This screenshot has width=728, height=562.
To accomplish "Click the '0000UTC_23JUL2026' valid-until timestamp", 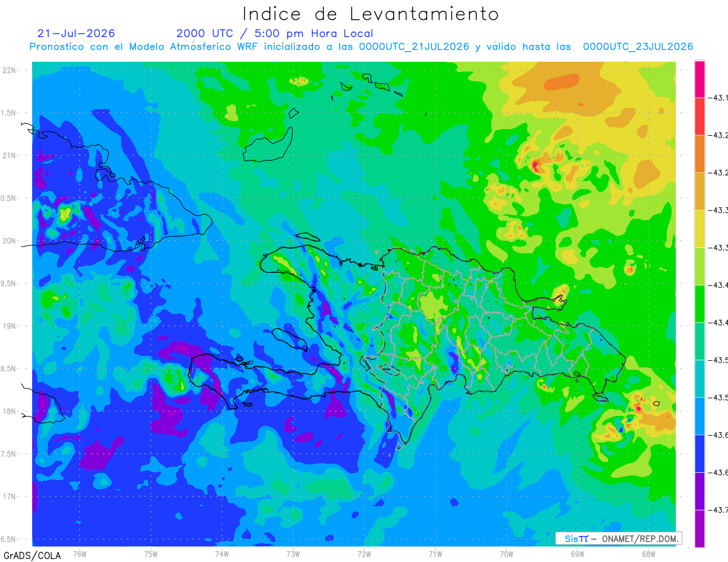I will tap(638, 47).
